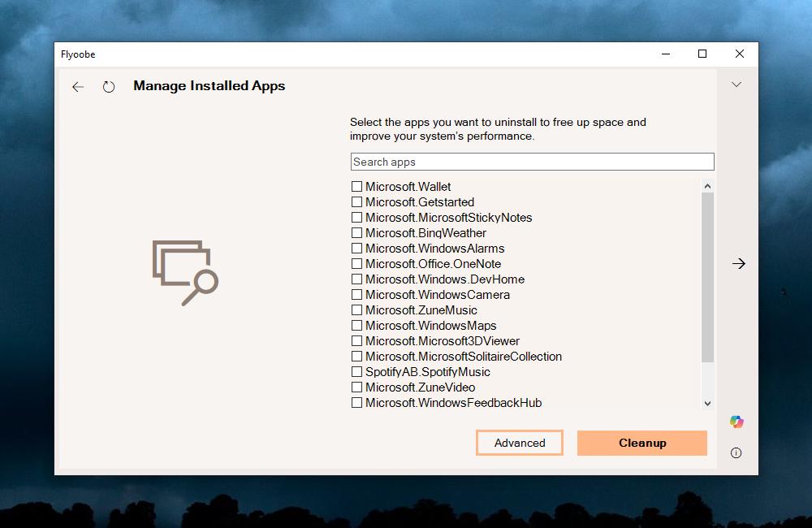812x528 pixels.
Task: Click the app list scrollbar thumb
Action: coord(708,277)
